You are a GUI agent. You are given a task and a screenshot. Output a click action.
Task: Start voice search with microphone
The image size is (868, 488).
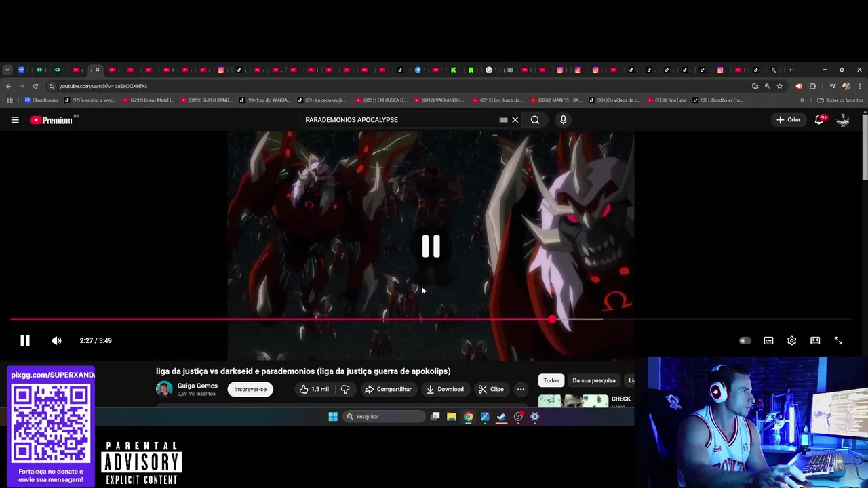click(563, 120)
